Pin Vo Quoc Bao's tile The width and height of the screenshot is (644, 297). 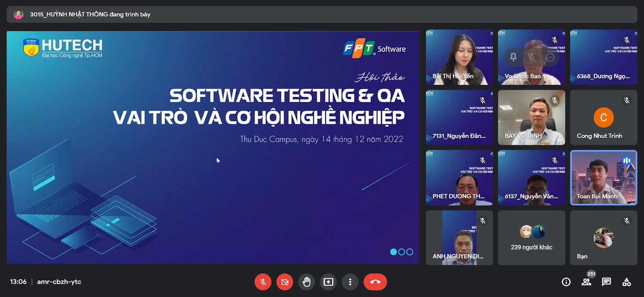tap(513, 57)
